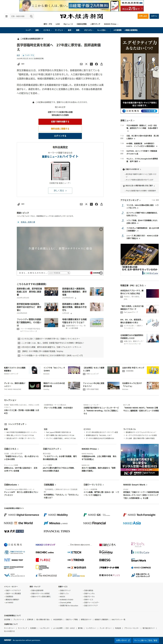This screenshot has height=644, width=163.
Task: Open the share sheet icon in upper bar
Action: point(102,64)
